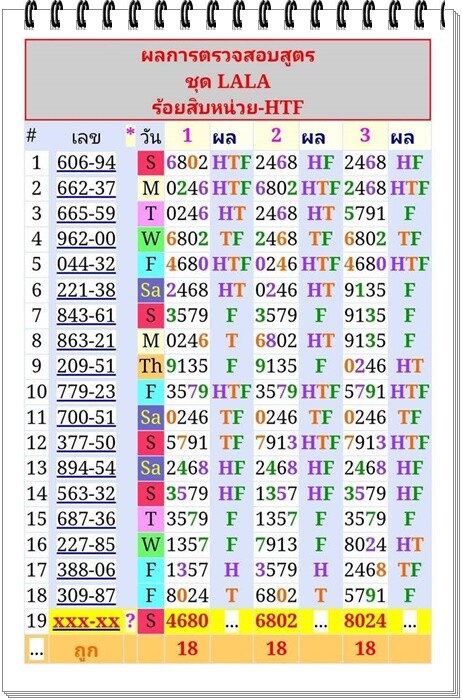
Task: Click the ellipsis cell in the bottom-left footer
Action: (x=36, y=650)
